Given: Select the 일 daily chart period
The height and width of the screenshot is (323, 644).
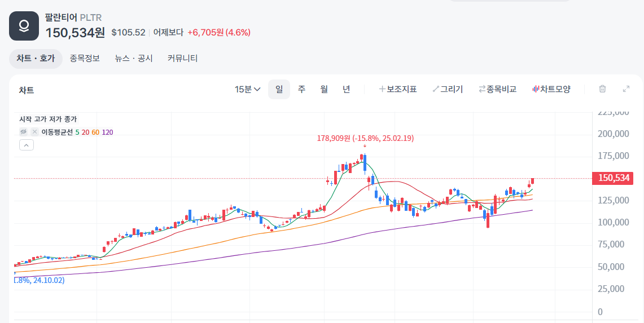Looking at the screenshot, I should [x=279, y=89].
